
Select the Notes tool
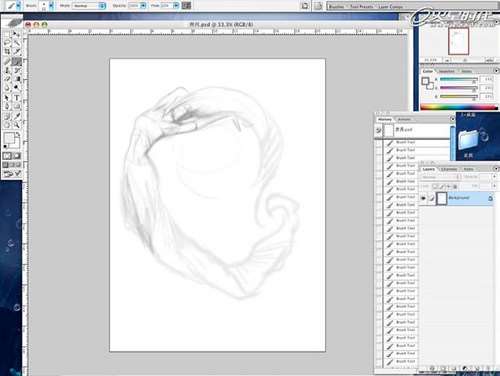pyautogui.click(x=7, y=116)
